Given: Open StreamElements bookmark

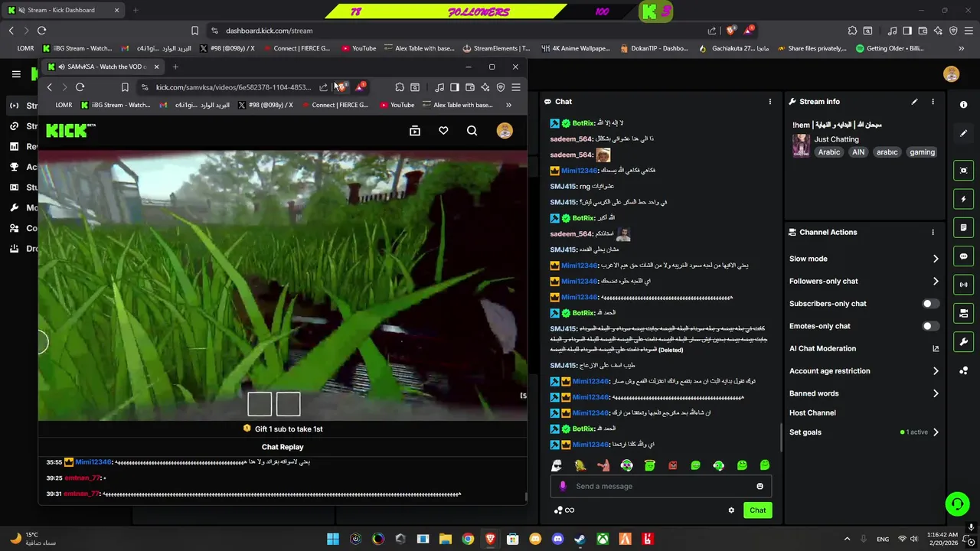Looking at the screenshot, I should pyautogui.click(x=496, y=48).
